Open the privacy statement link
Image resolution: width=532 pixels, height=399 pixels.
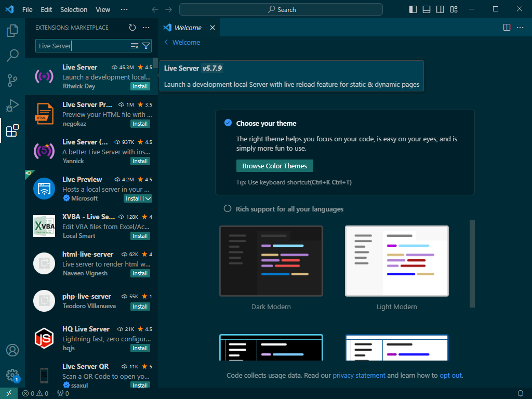358,375
